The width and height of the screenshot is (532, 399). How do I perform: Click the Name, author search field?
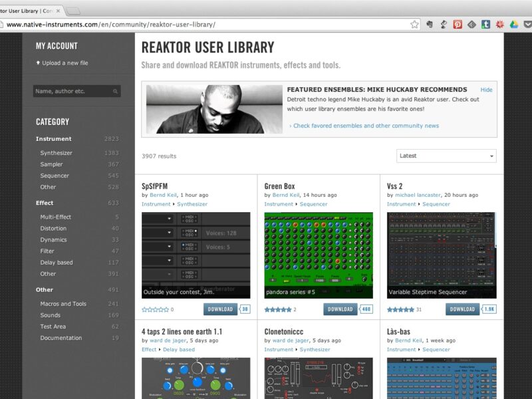tap(72, 91)
